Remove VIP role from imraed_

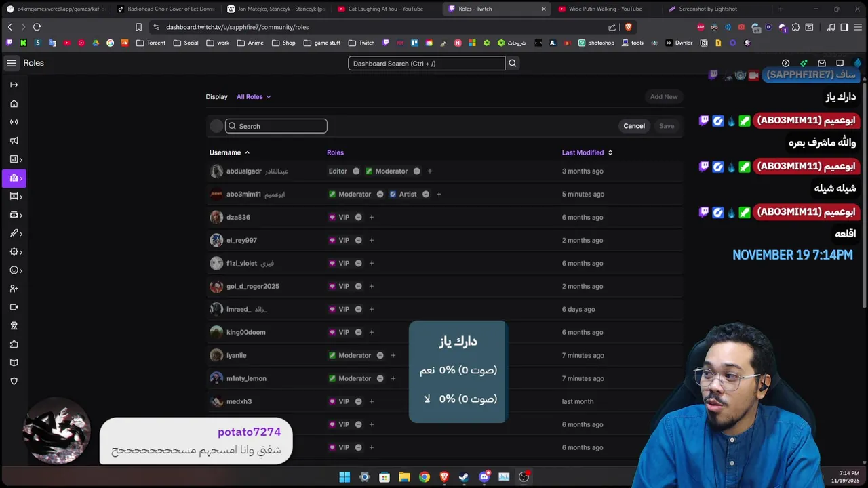(x=358, y=310)
